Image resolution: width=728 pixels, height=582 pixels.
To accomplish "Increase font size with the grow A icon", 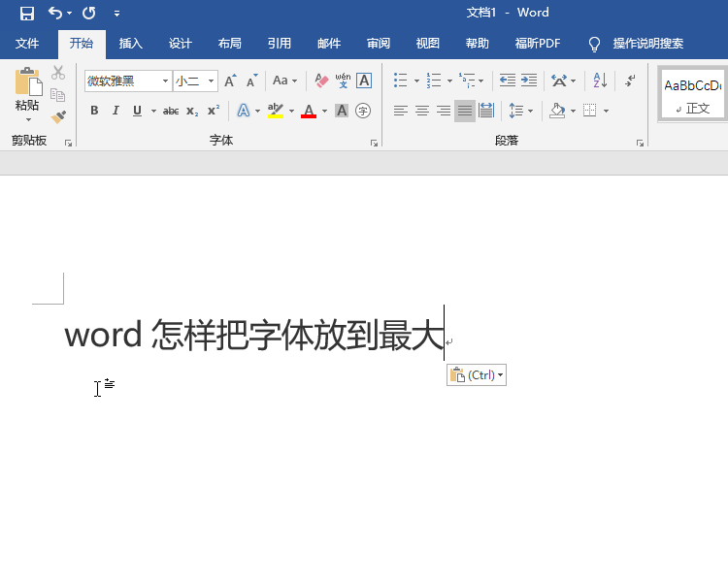I will click(x=230, y=81).
